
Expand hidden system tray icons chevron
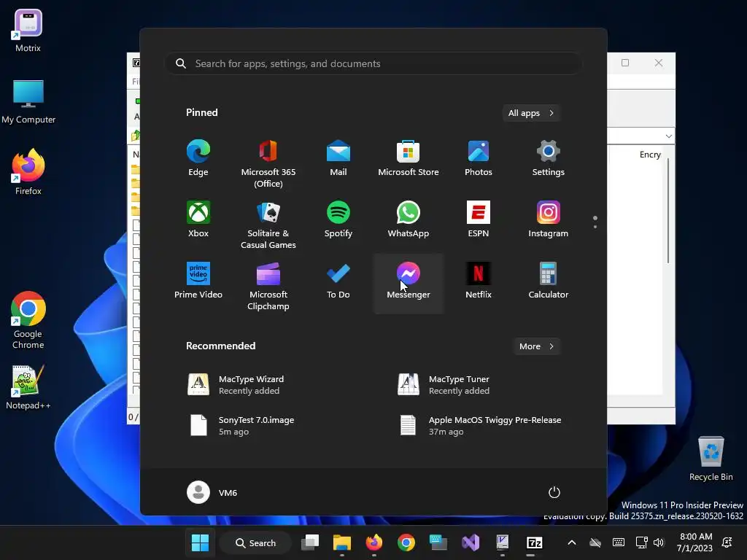point(572,542)
